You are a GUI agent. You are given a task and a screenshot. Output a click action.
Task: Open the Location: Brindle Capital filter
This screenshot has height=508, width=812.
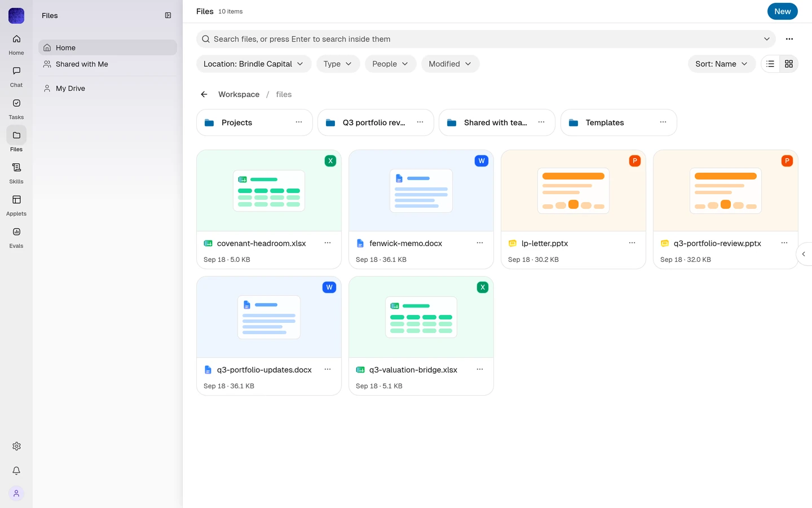click(254, 64)
